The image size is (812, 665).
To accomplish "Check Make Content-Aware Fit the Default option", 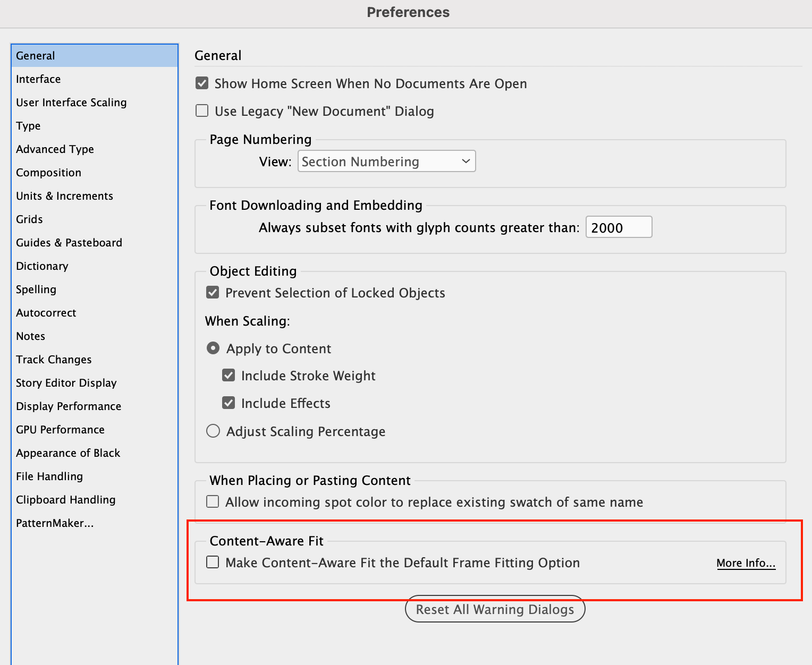I will click(213, 562).
